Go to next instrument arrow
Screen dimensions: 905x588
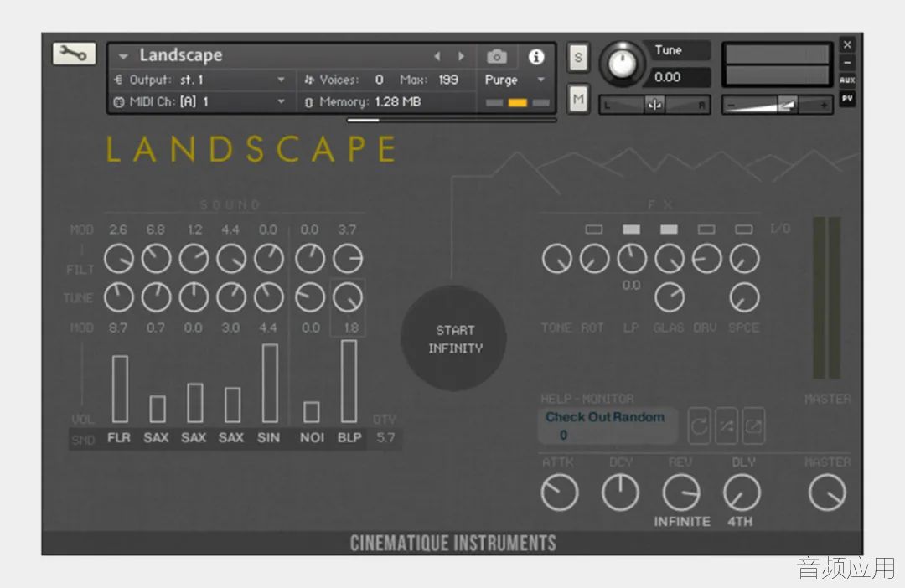461,56
